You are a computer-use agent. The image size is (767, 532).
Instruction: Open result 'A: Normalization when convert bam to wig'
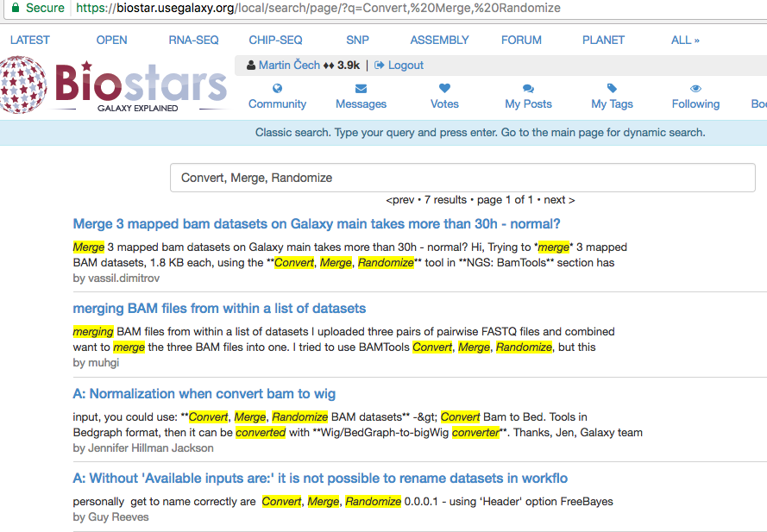[x=204, y=394]
